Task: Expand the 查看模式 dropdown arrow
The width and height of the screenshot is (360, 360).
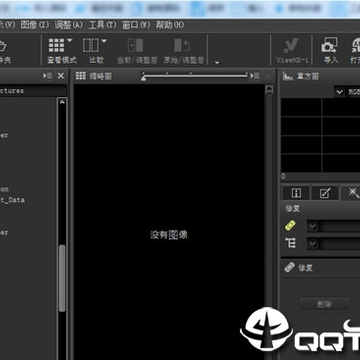Action: coord(69,41)
